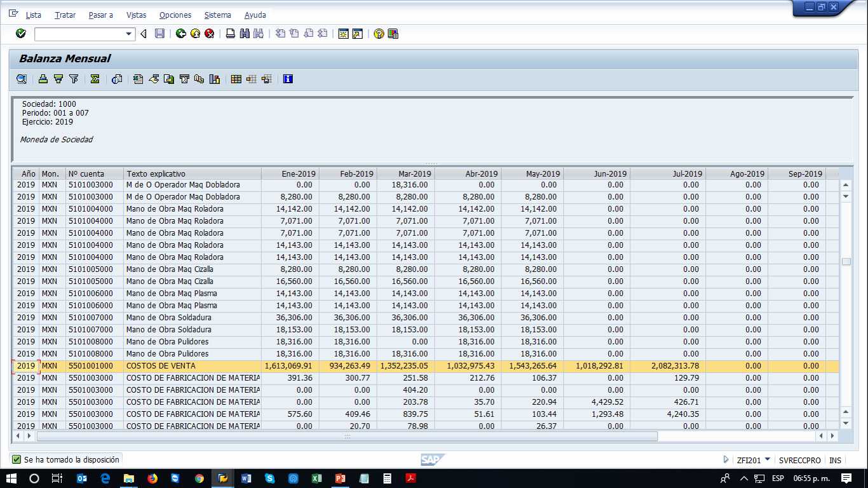Open the Opciones menu
868x488 pixels.
175,15
